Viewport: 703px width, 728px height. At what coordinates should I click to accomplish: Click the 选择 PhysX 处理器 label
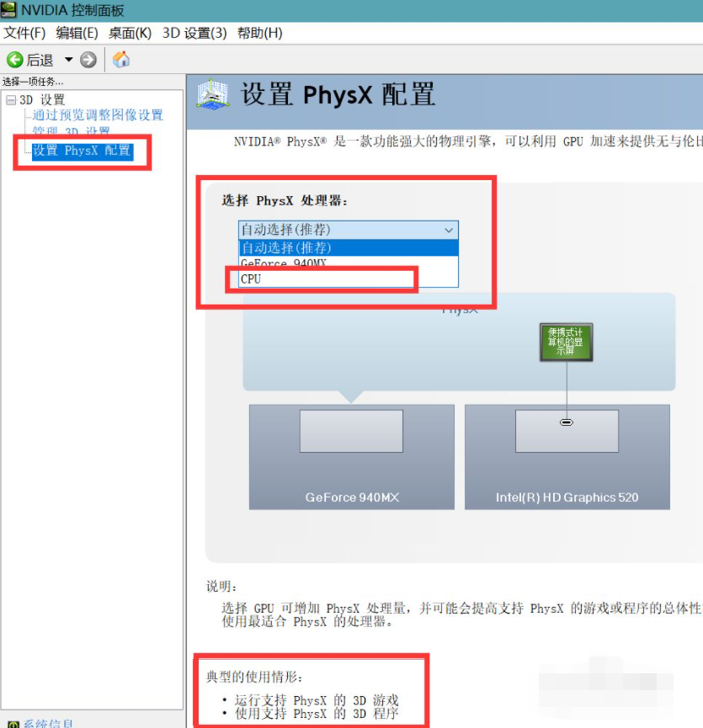point(285,200)
